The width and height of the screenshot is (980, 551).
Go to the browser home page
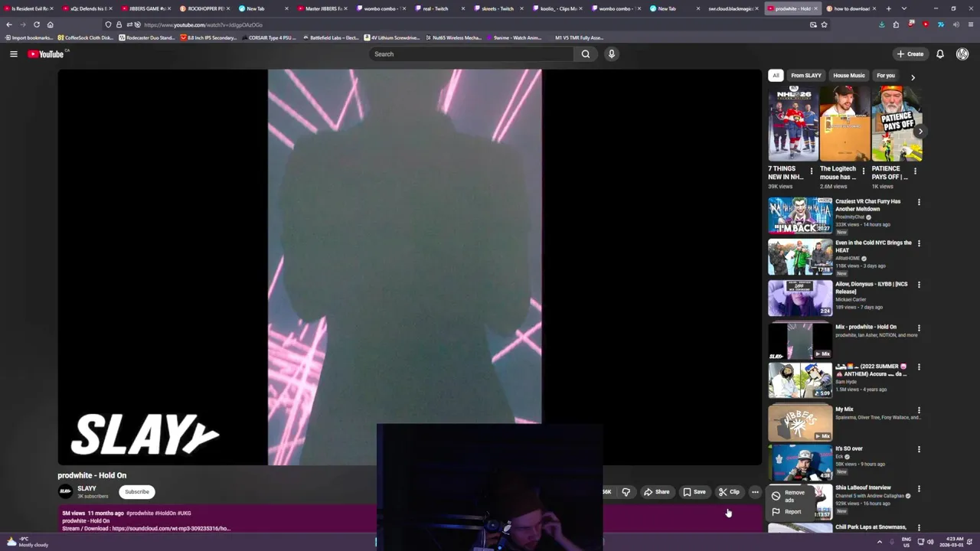tap(51, 24)
